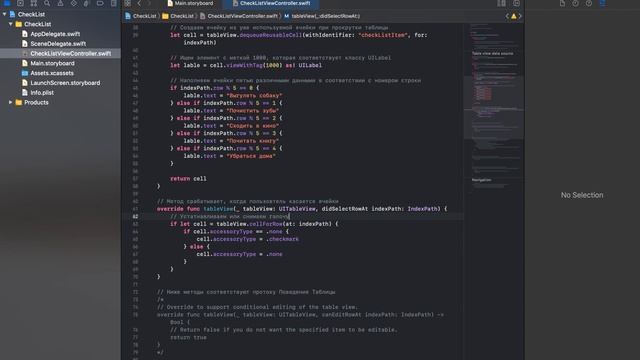This screenshot has height=360, width=640.
Task: Click line number 62 in the gutter
Action: coord(135,216)
